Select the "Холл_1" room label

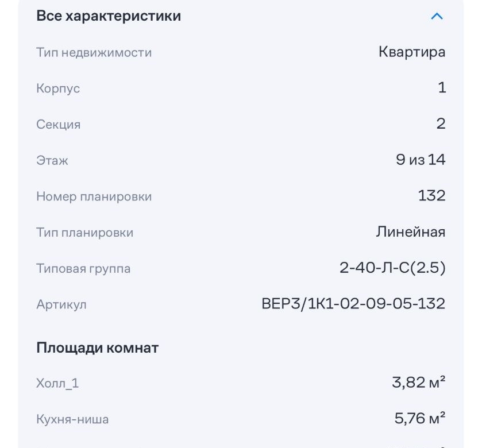pyautogui.click(x=57, y=384)
